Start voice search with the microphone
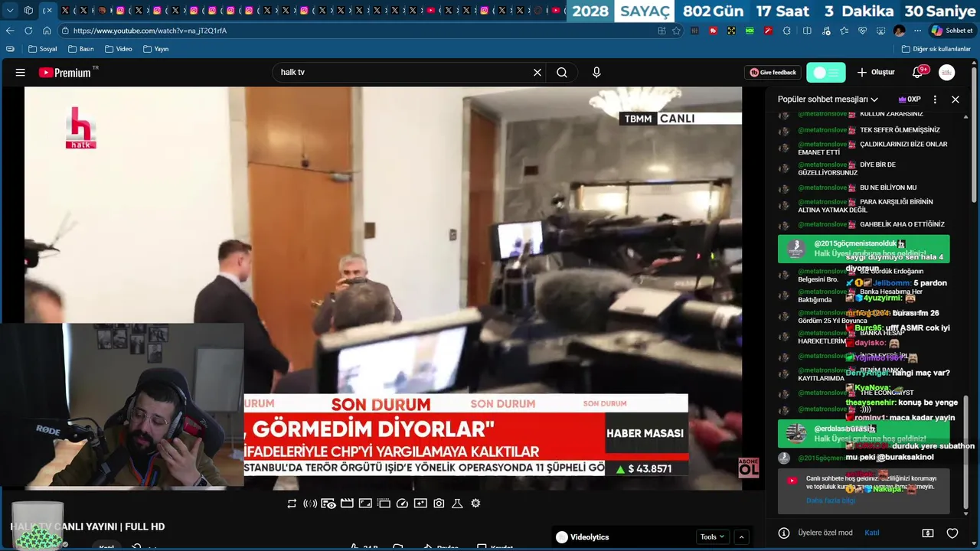 click(x=596, y=73)
